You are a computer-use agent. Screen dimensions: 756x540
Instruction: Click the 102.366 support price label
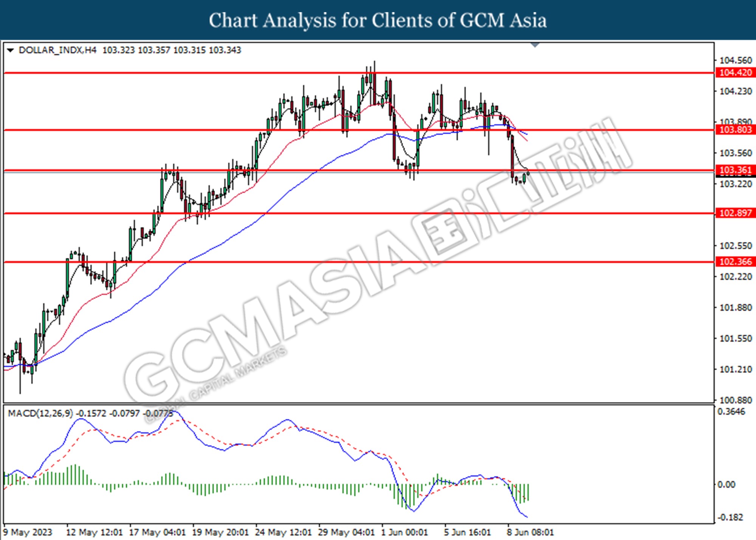tap(735, 262)
